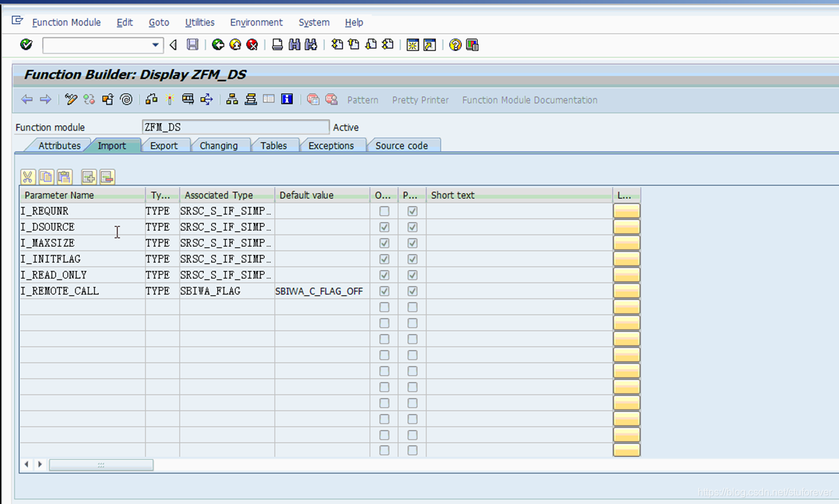Image resolution: width=839 pixels, height=504 pixels.
Task: Click the Cut scissors icon above the table
Action: [28, 177]
